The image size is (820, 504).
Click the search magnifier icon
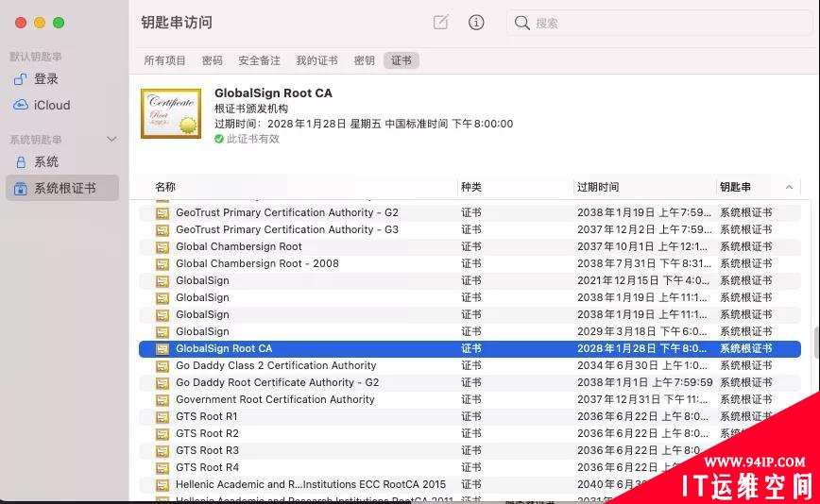(x=521, y=23)
